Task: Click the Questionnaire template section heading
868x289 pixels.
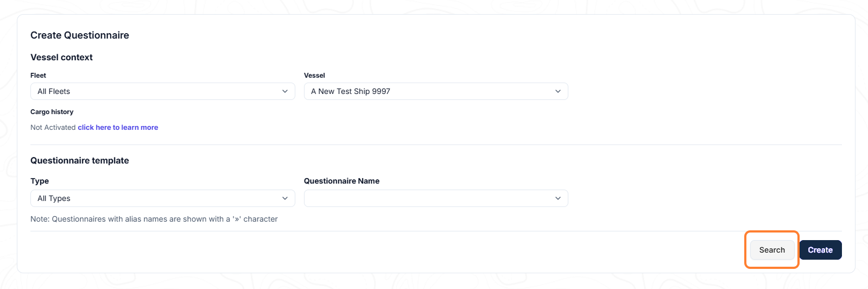Action: click(80, 160)
